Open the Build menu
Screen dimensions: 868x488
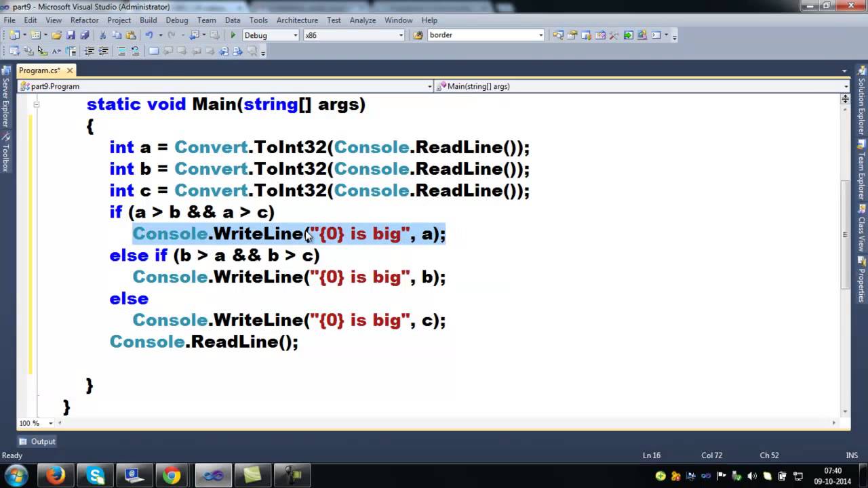(148, 20)
